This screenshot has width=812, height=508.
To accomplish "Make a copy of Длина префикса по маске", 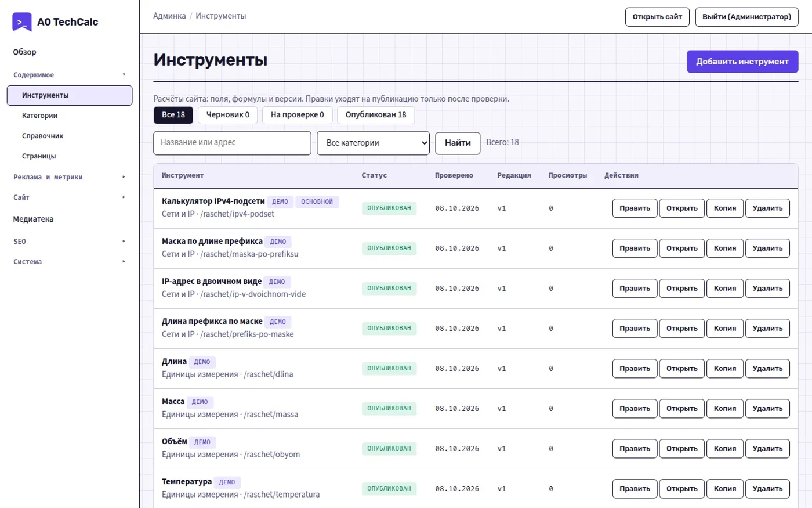I will point(725,329).
